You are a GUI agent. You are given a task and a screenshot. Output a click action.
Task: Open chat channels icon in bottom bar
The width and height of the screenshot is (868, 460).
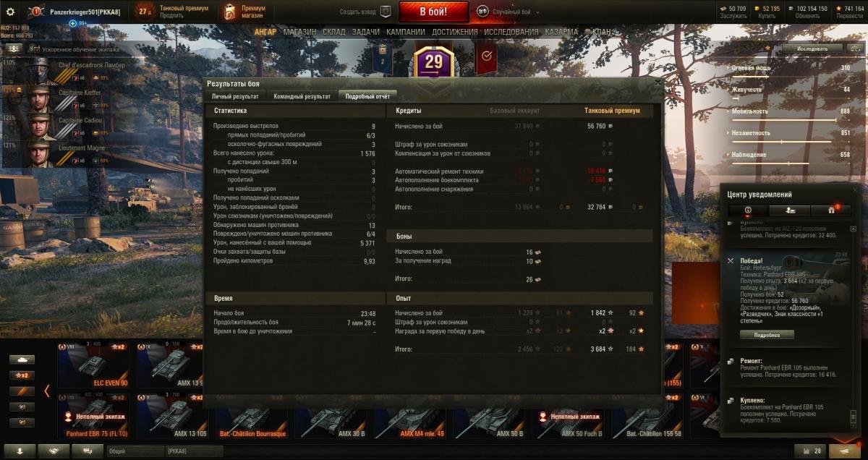(87, 451)
